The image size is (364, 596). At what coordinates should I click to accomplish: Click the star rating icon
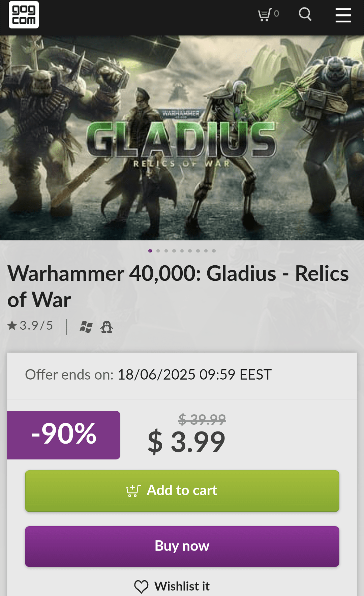coord(12,326)
